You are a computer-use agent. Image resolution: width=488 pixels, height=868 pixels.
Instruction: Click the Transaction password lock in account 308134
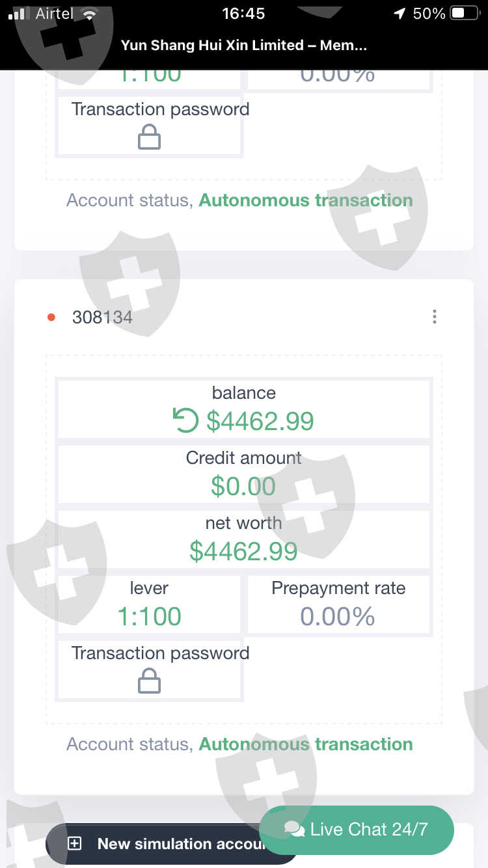point(149,682)
